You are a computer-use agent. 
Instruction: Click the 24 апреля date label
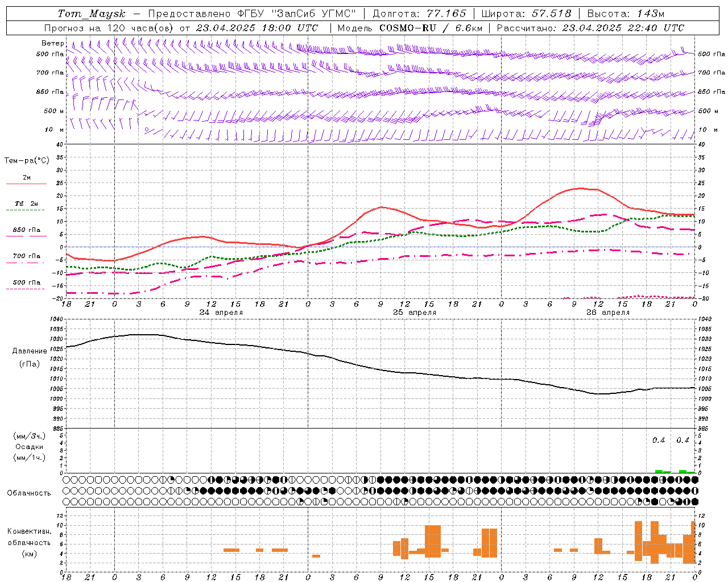(221, 313)
